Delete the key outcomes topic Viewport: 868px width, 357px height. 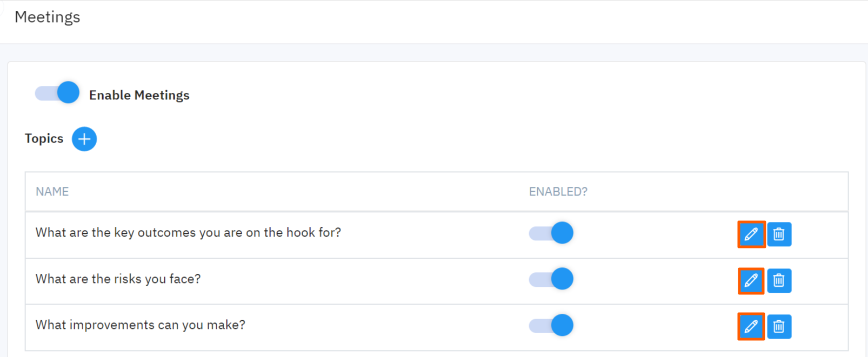point(779,234)
